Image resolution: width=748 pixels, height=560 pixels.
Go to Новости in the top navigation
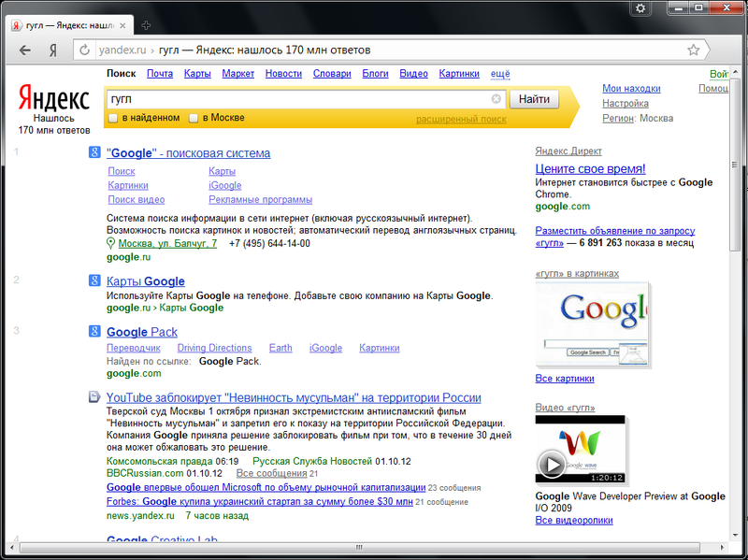pyautogui.click(x=283, y=74)
